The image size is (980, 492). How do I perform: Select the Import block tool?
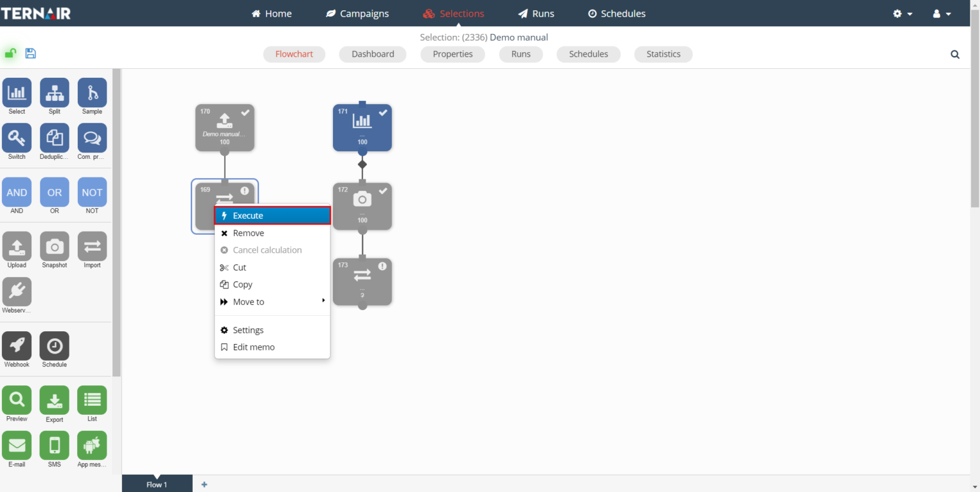pos(92,246)
